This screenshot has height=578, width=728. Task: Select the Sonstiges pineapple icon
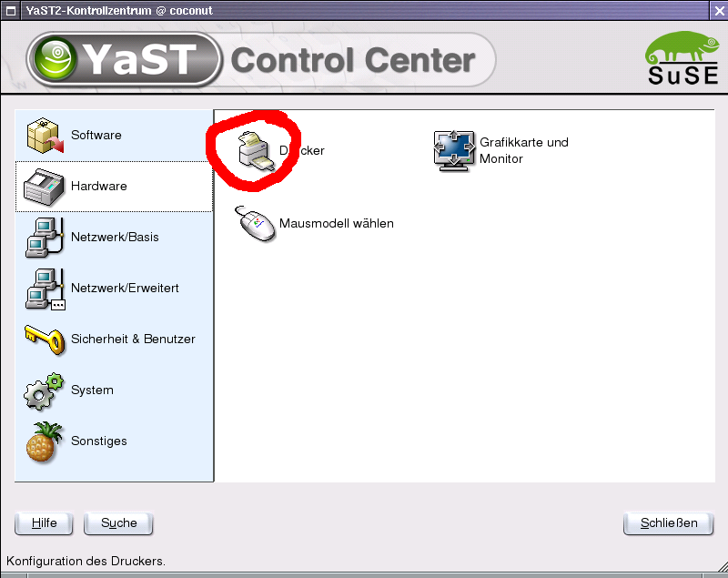click(44, 441)
